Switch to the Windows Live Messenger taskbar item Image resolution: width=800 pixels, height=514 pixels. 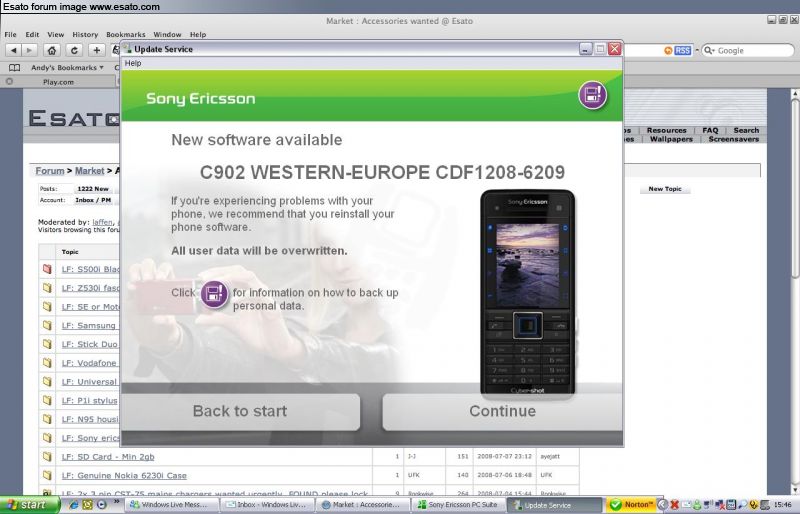coord(172,504)
